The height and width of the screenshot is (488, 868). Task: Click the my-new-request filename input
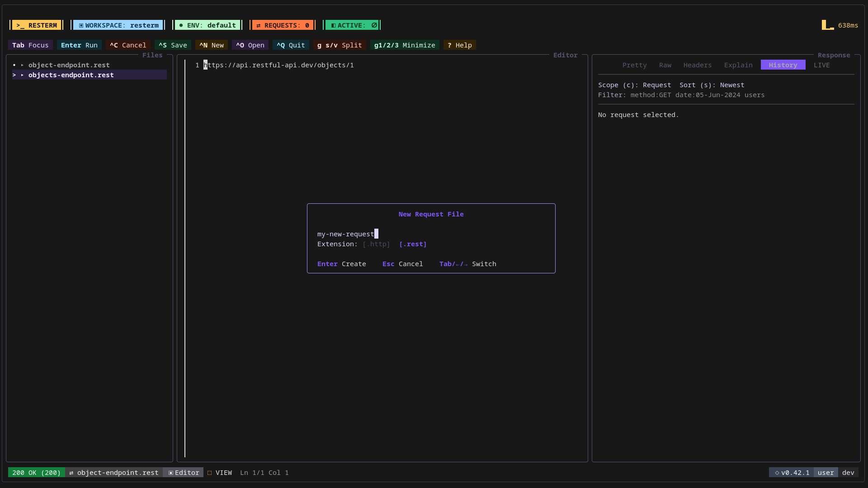tap(431, 234)
